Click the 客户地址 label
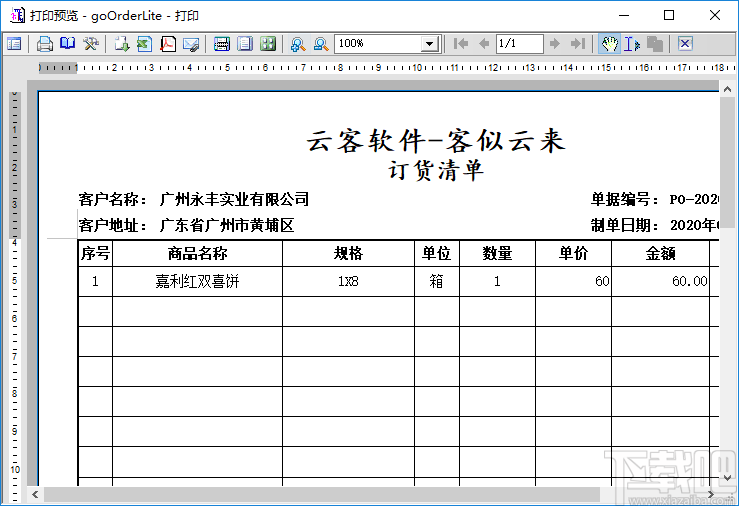Viewport: 739px width, 506px height. (113, 225)
